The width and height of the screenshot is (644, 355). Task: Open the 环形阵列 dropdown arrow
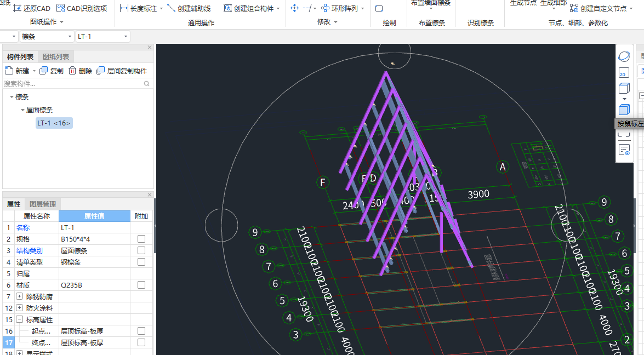(x=362, y=8)
